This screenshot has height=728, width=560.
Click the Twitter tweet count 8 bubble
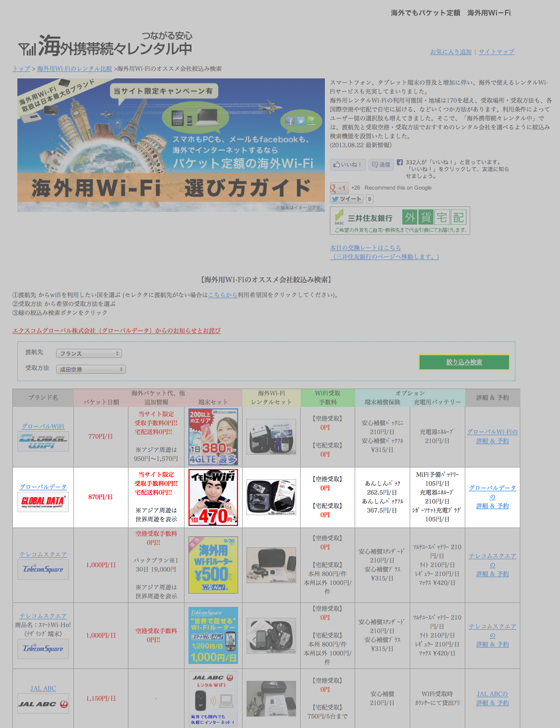(370, 199)
